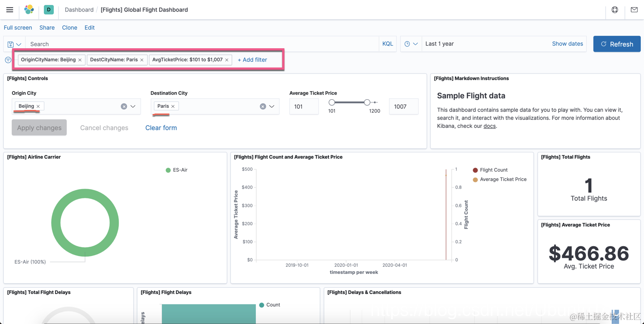
Task: Click the maximum price field 1007
Action: [x=403, y=106]
